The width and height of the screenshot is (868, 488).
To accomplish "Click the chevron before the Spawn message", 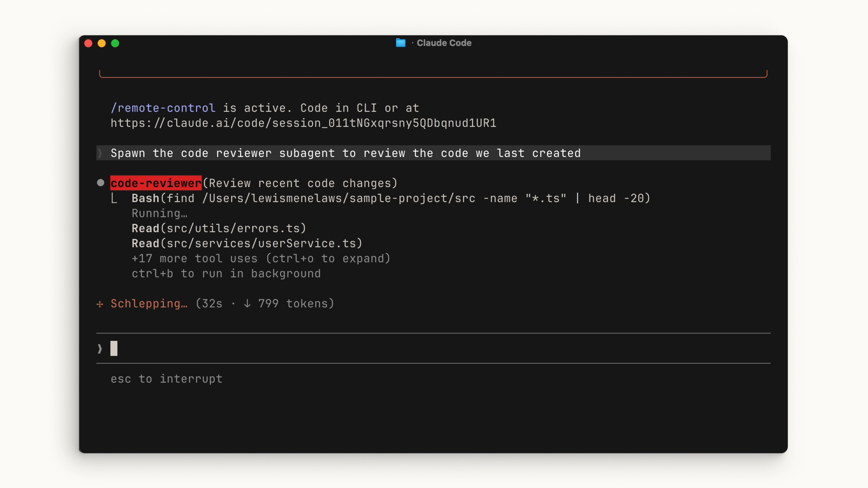I will pos(100,153).
